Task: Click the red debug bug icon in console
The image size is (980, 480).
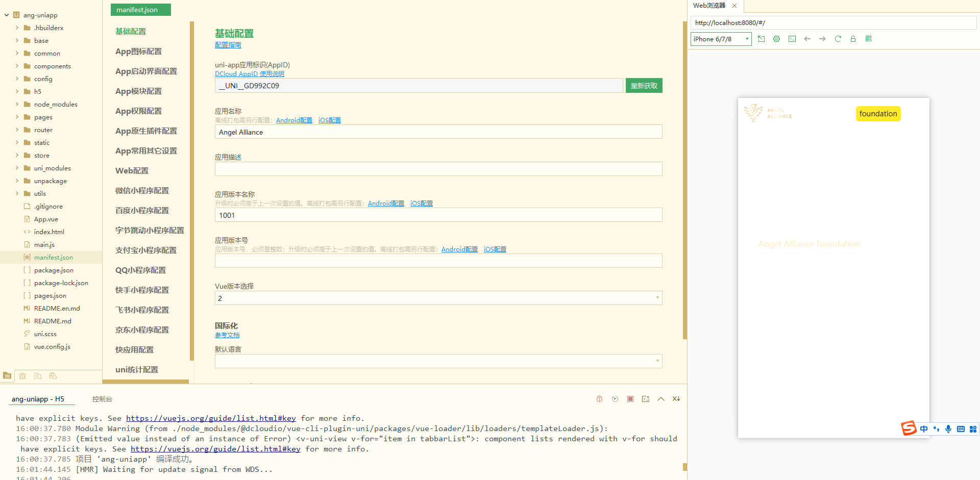Action: pos(599,399)
